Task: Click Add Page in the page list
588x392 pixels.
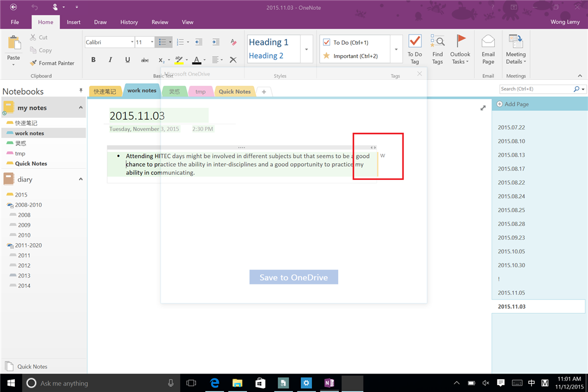Action: 516,104
